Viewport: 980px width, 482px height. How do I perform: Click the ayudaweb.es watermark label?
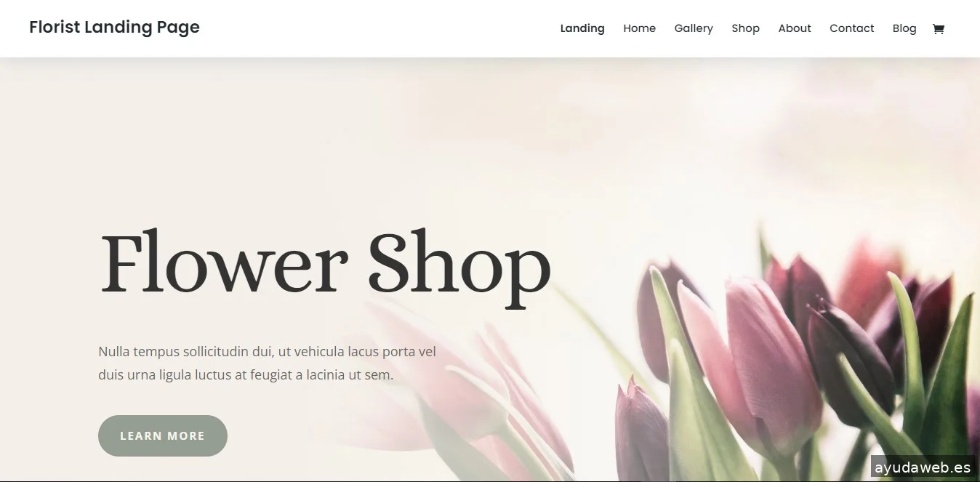click(923, 467)
